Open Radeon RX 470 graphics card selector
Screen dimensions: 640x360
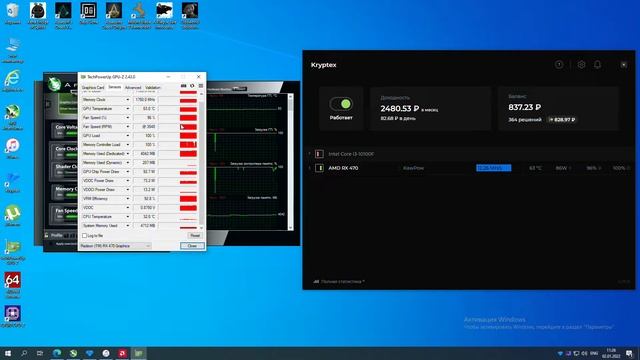pyautogui.click(x=116, y=246)
